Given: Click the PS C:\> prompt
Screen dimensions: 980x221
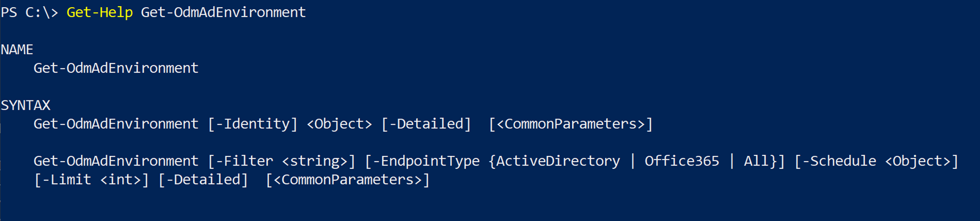Looking at the screenshot, I should click(29, 12).
